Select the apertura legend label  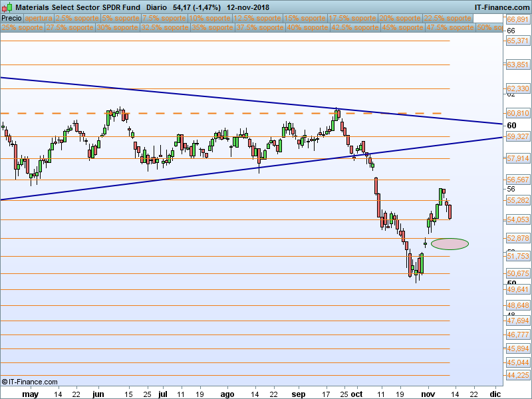pyautogui.click(x=39, y=19)
